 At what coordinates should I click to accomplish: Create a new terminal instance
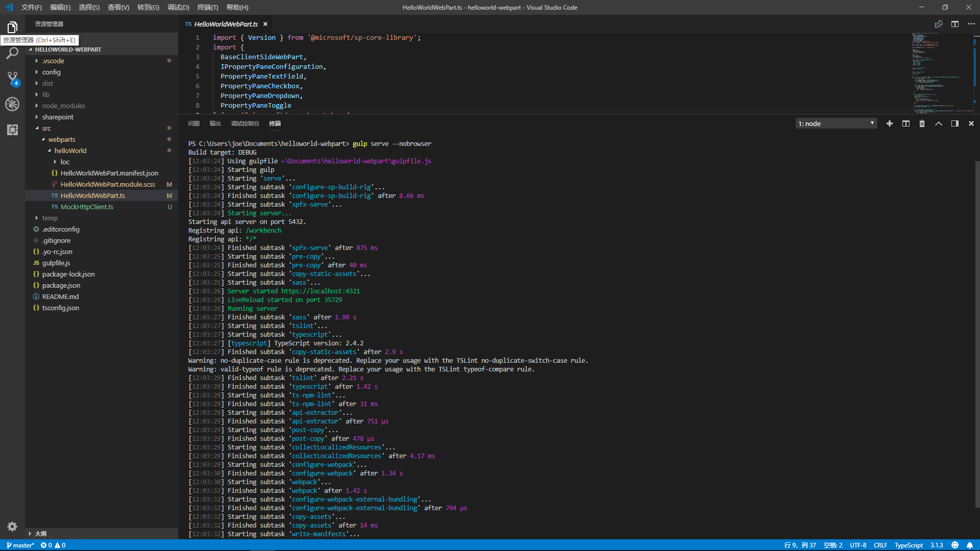[890, 123]
